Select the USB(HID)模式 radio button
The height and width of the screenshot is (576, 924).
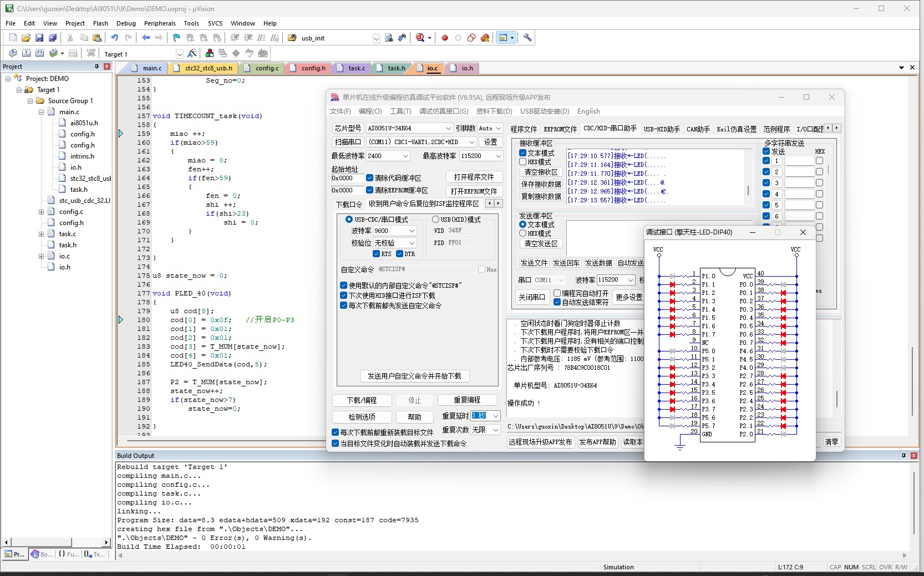[435, 220]
